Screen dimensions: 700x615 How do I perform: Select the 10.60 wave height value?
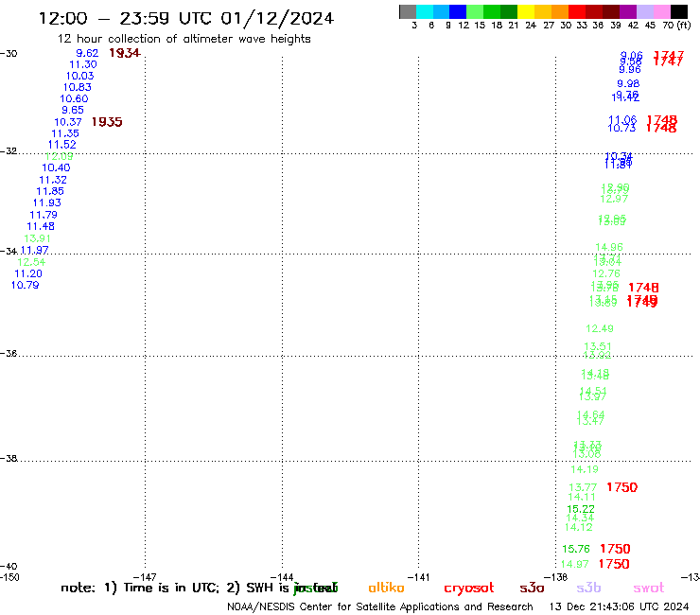coord(74,98)
